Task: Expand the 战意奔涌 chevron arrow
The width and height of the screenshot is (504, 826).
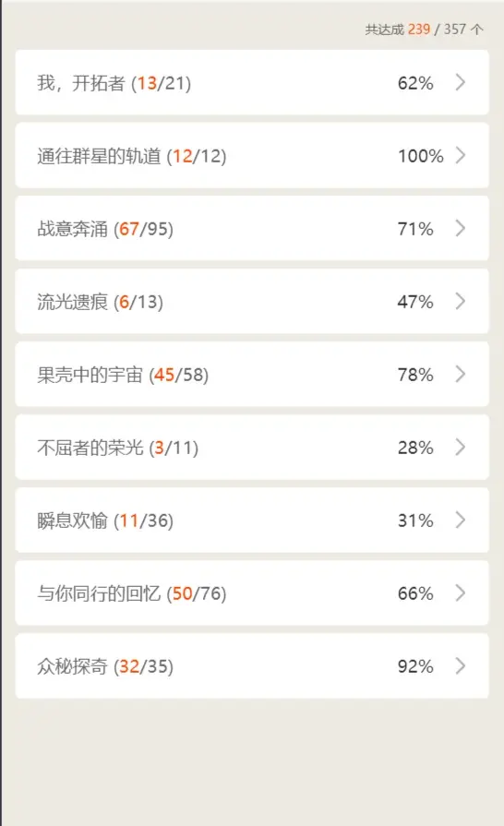Action: click(x=461, y=228)
